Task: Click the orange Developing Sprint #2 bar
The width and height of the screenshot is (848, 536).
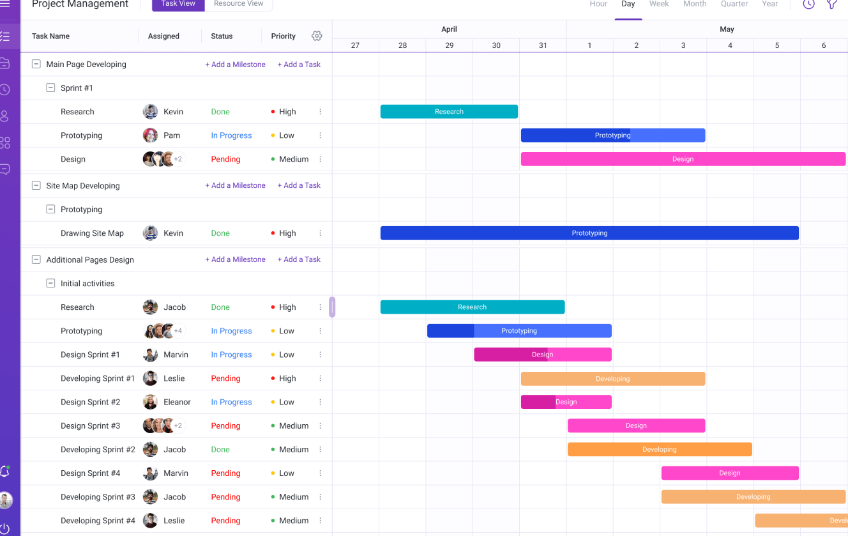Action: (660, 449)
